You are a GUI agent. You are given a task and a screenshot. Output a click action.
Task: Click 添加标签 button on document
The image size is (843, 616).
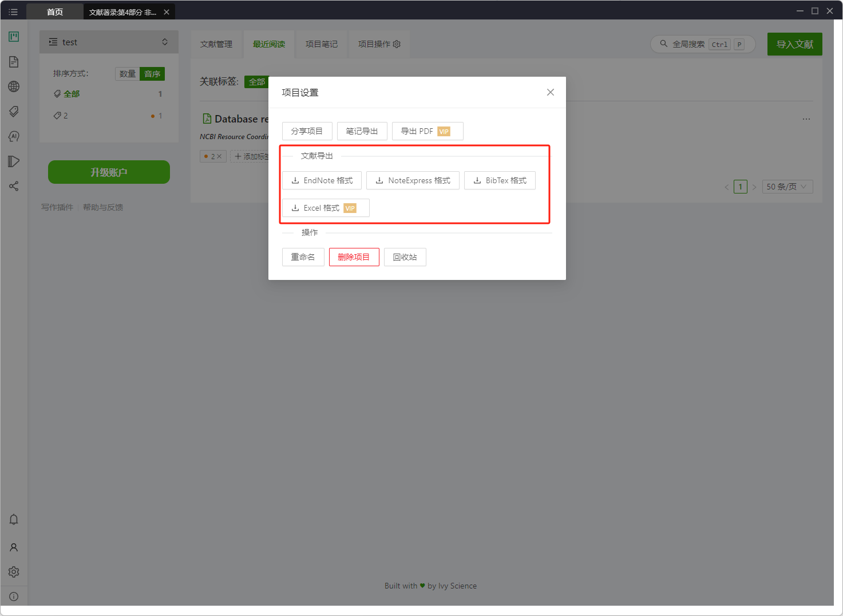(x=251, y=156)
